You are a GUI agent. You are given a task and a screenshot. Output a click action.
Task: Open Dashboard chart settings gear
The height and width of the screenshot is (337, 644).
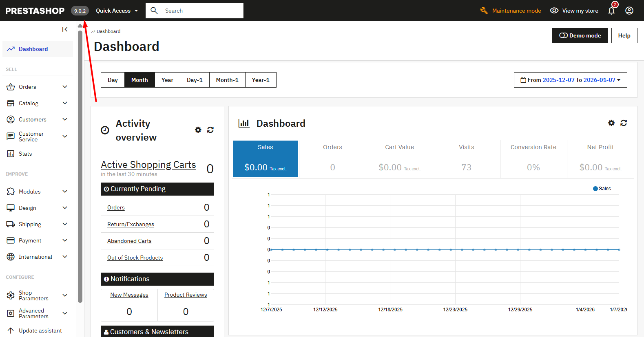(611, 123)
